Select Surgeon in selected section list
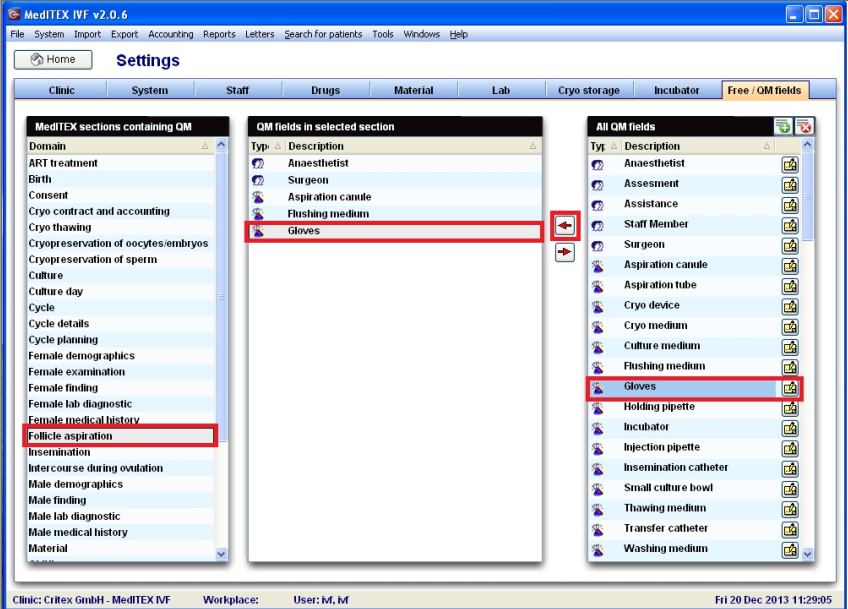The image size is (848, 609). click(394, 180)
